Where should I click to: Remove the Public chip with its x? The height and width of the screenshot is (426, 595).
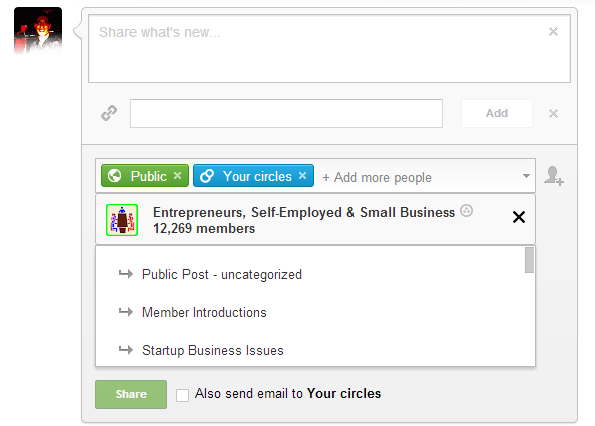pyautogui.click(x=177, y=176)
